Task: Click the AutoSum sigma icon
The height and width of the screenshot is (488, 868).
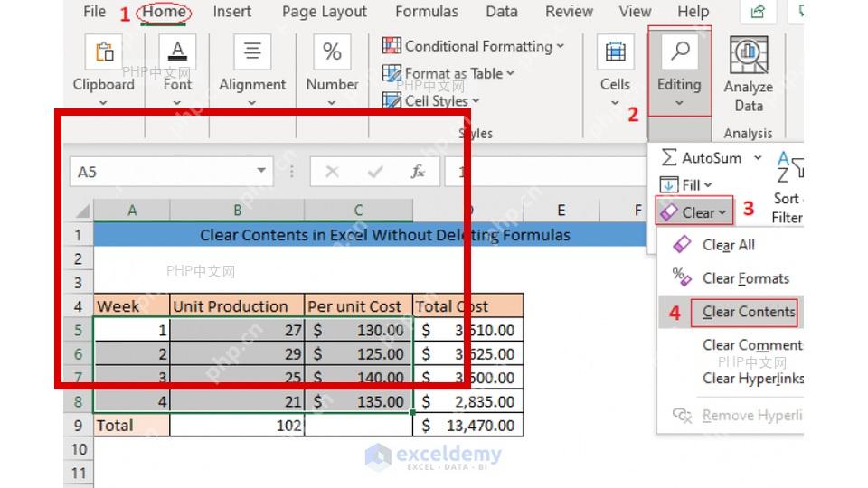Action: (669, 157)
